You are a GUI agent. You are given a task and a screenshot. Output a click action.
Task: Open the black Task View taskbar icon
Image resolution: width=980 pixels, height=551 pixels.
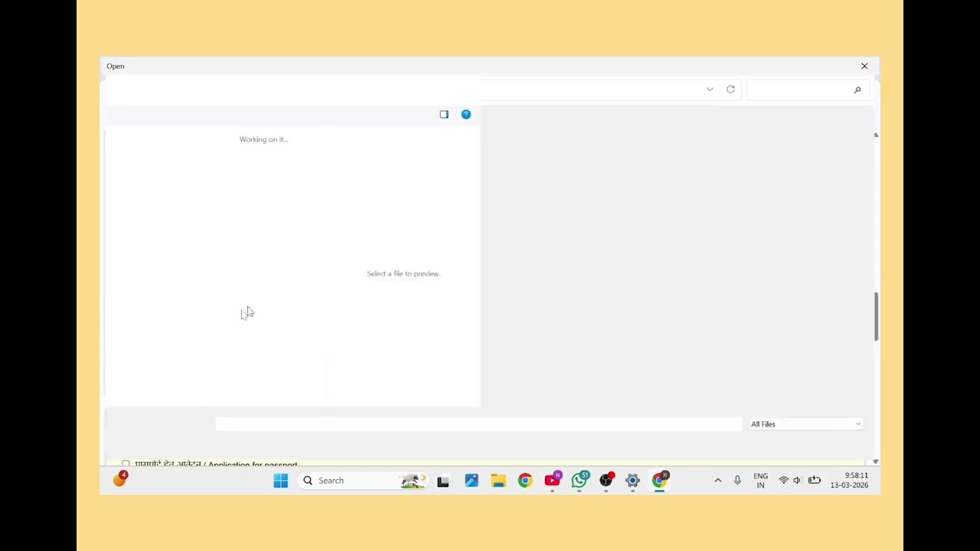point(443,481)
